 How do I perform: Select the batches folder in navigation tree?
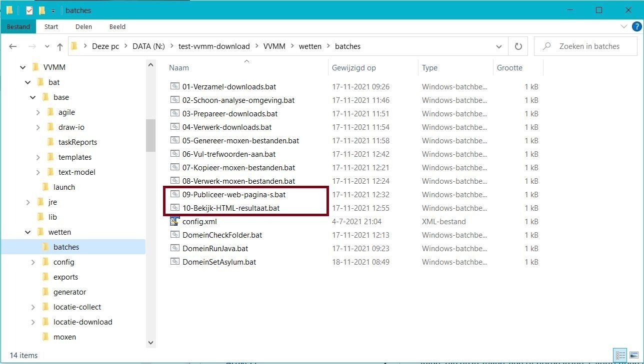click(x=66, y=247)
